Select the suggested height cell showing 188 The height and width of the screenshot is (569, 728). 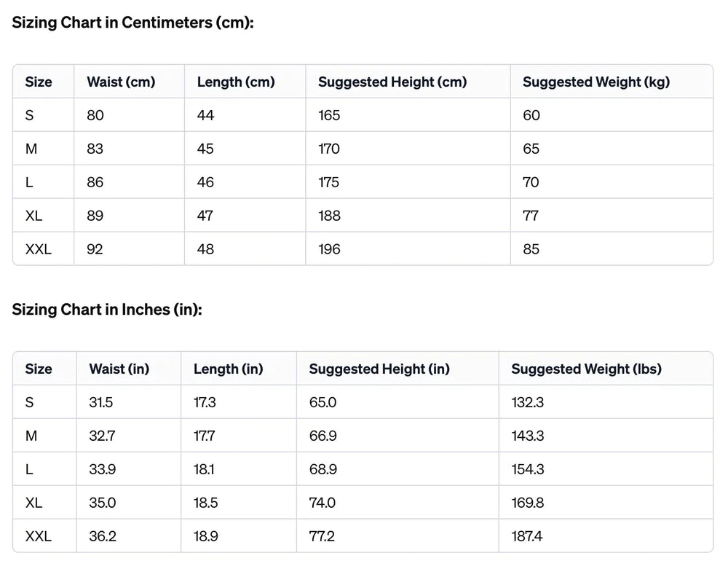click(329, 216)
